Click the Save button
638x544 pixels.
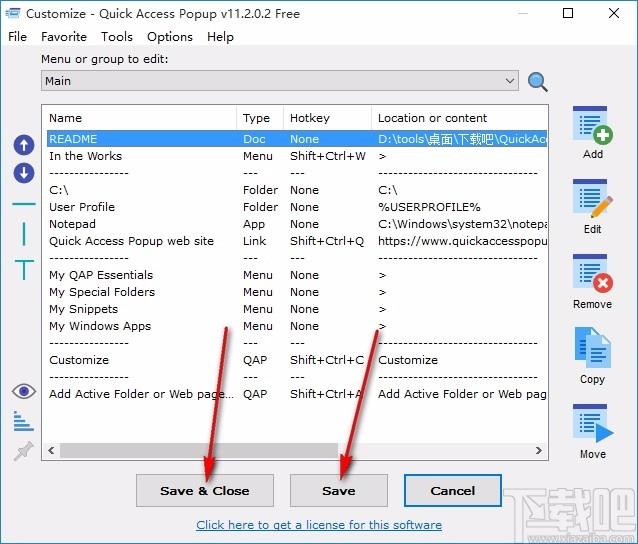pos(339,491)
